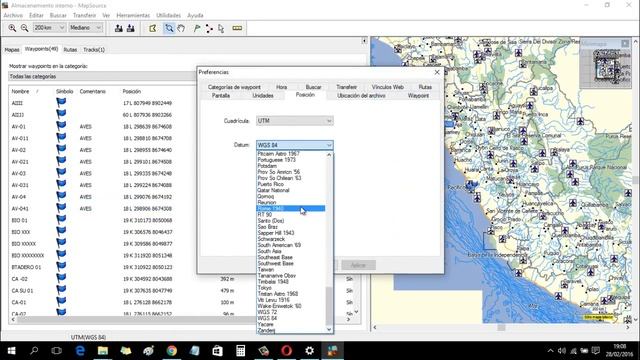Select the route tool icon
The width and height of the screenshot is (640, 360).
pyautogui.click(x=209, y=28)
